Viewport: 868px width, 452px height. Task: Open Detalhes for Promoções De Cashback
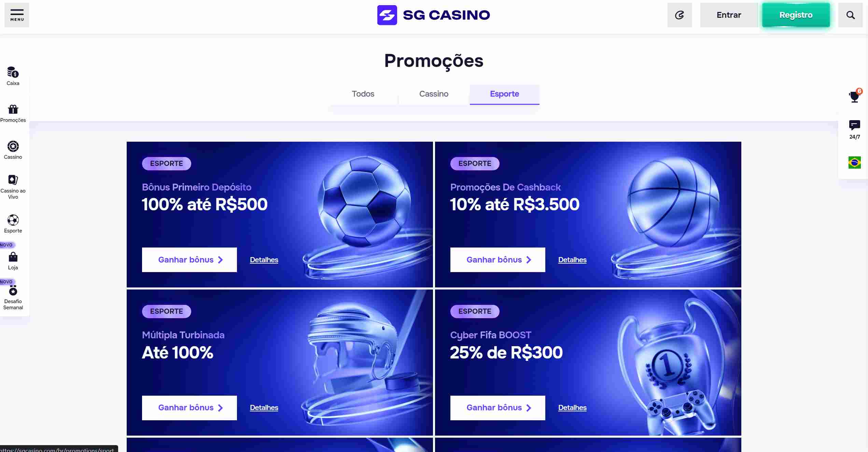point(572,260)
